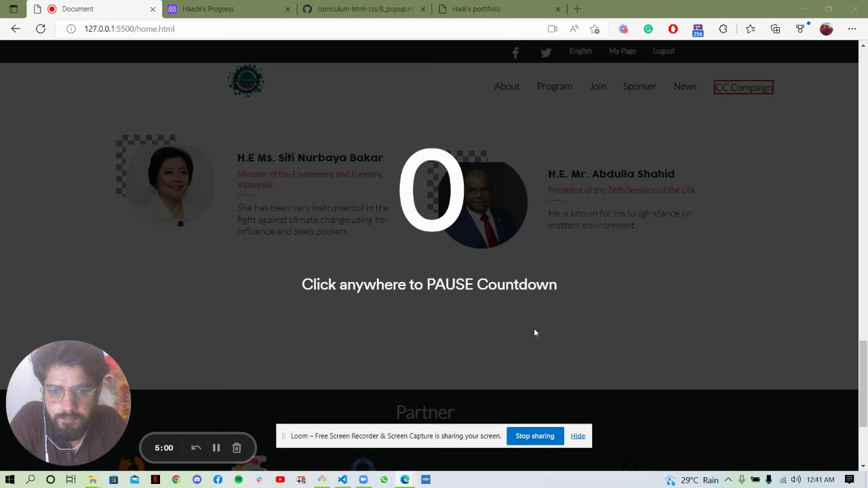Click Stop sharing in Loom bar

535,436
